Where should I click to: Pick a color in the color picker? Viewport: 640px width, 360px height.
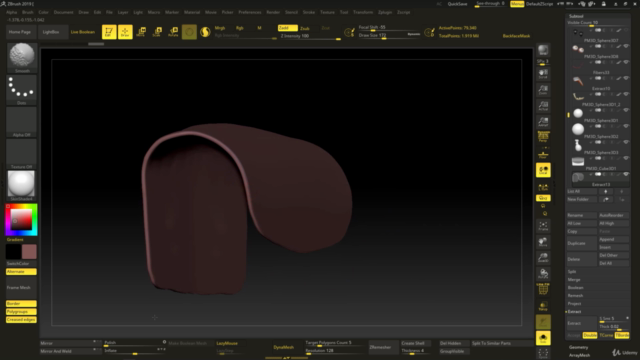(21, 220)
